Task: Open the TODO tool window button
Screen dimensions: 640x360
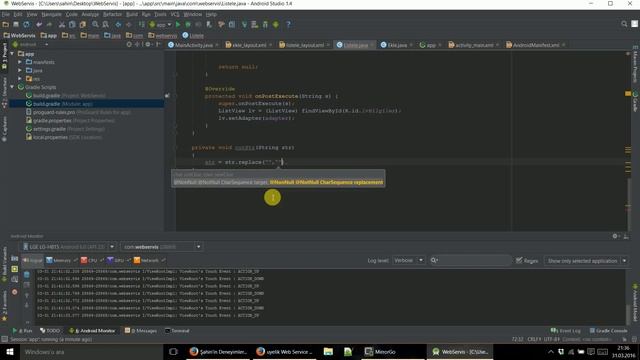Action: 50,331
